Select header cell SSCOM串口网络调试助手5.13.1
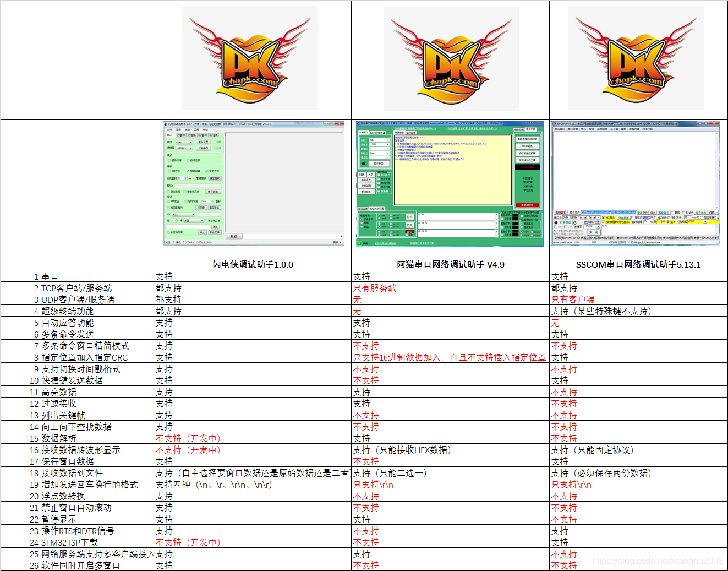Screen dimensions: 728x571 (638, 264)
